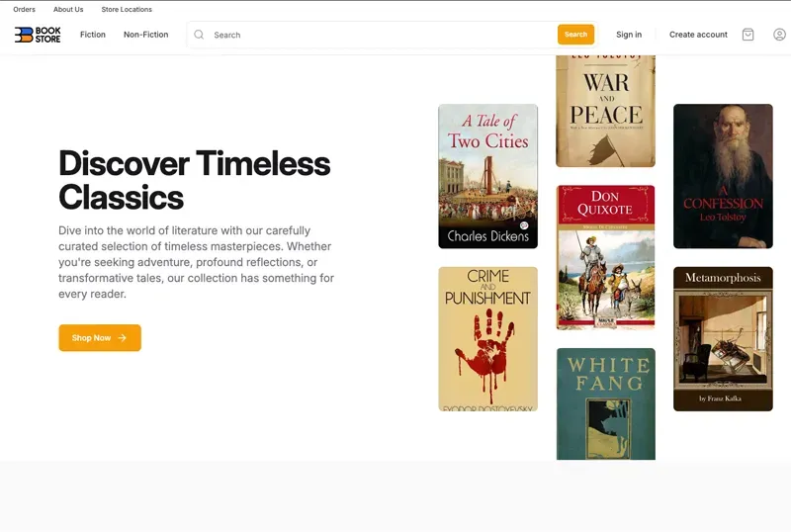Image resolution: width=791 pixels, height=532 pixels.
Task: Click the Book Store logo
Action: pos(38,35)
